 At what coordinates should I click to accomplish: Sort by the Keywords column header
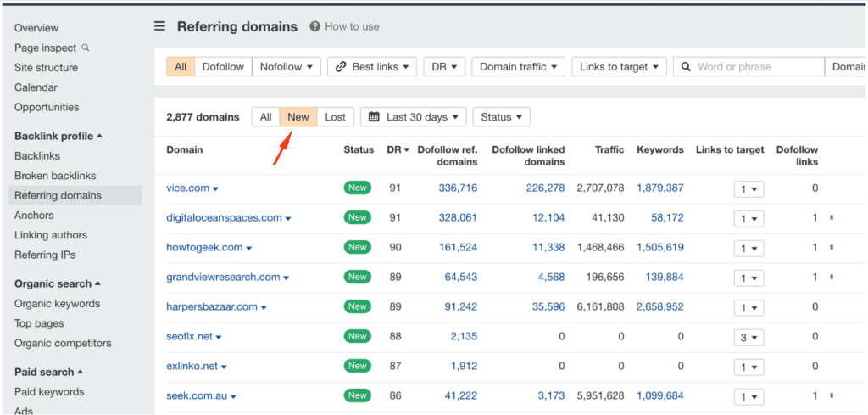659,149
